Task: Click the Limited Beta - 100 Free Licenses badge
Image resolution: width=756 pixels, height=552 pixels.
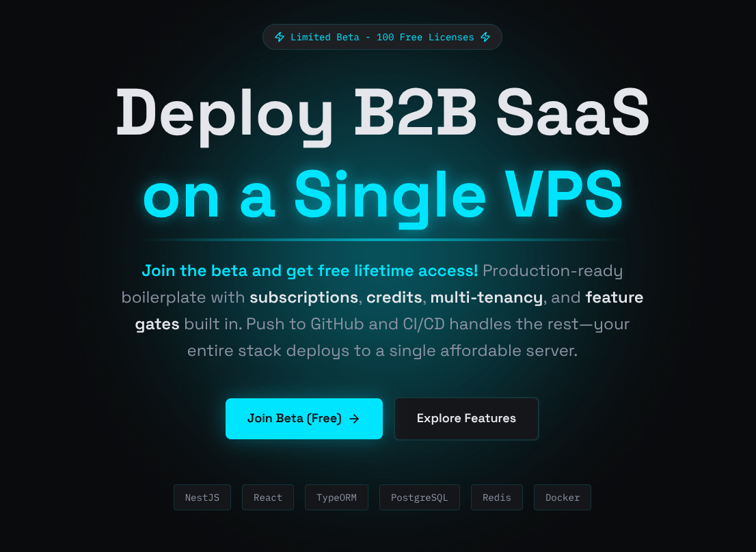Action: click(x=382, y=37)
